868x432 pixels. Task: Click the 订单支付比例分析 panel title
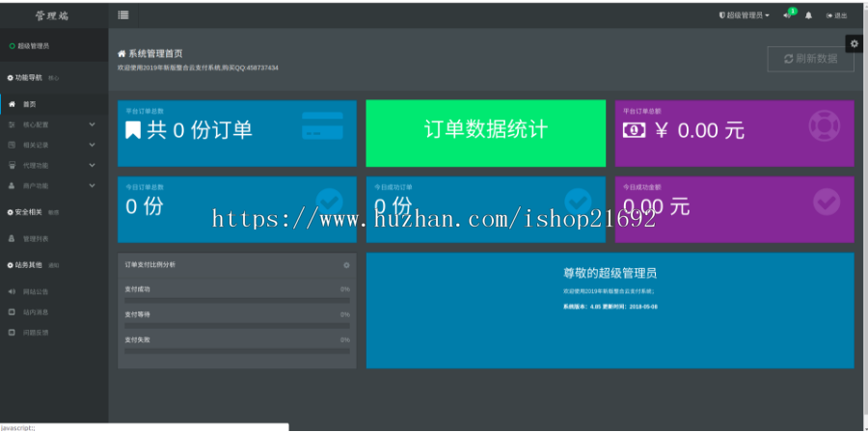coord(150,265)
